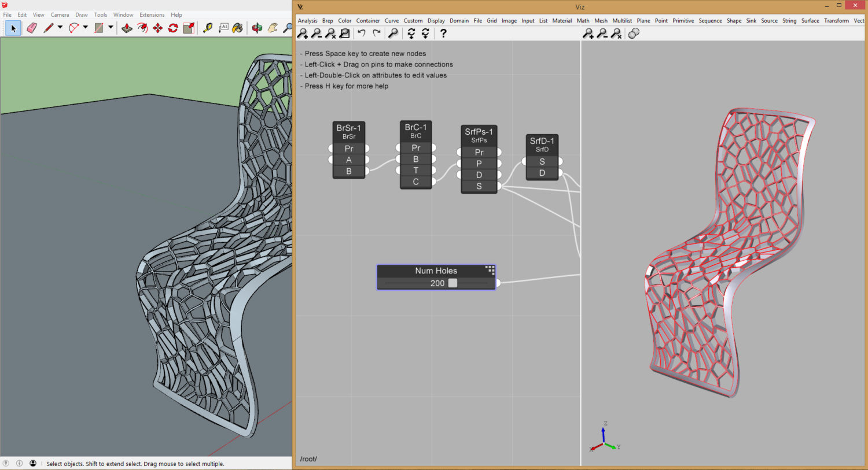Click the Num Holes slider handle
Image resolution: width=868 pixels, height=470 pixels.
tap(453, 283)
